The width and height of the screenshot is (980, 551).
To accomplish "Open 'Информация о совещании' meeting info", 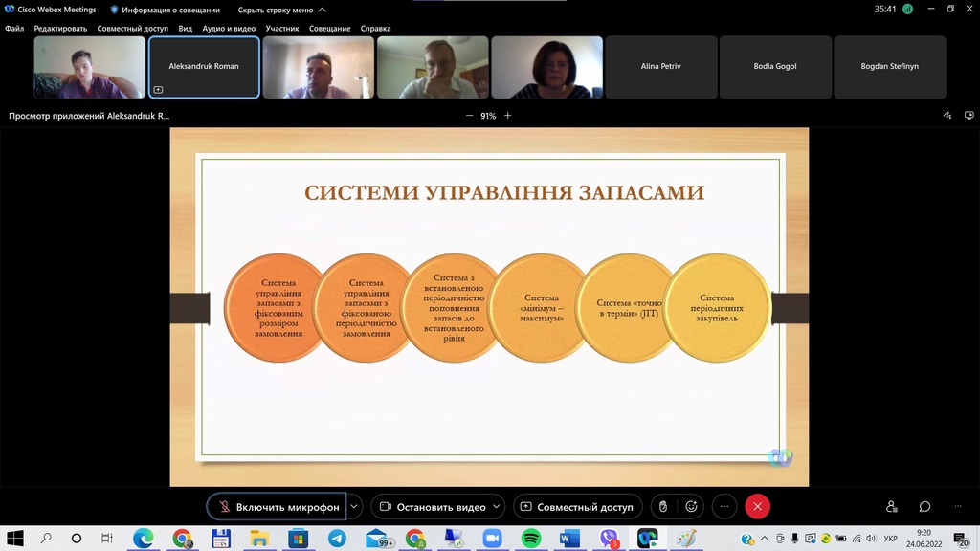I will (x=164, y=10).
